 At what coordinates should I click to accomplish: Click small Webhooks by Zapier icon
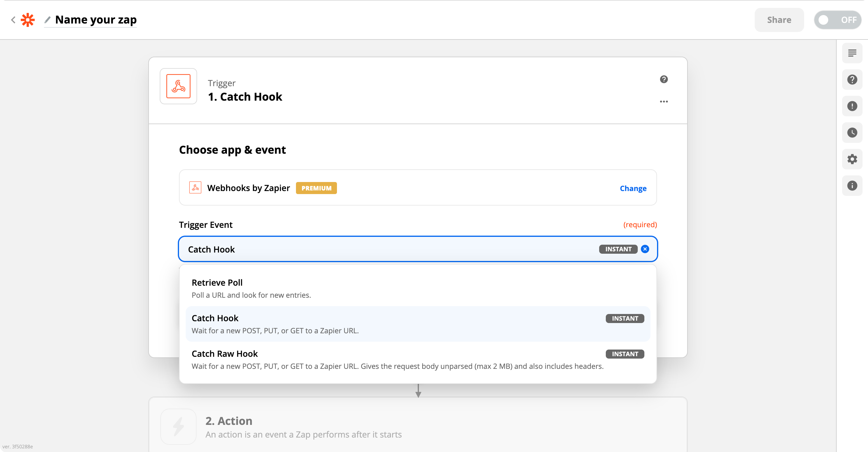[195, 188]
